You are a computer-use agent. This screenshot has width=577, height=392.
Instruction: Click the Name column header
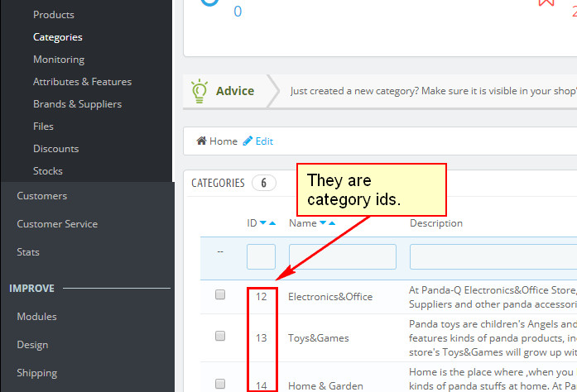click(x=302, y=223)
